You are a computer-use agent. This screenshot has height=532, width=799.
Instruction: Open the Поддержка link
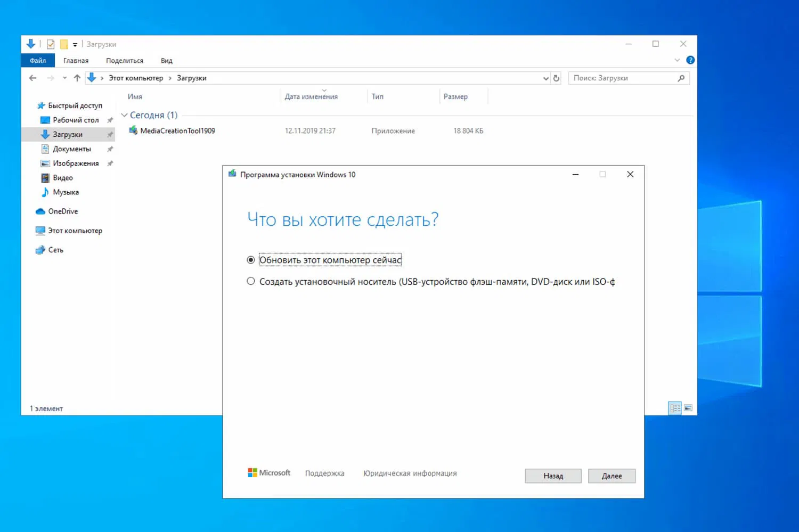(x=324, y=473)
